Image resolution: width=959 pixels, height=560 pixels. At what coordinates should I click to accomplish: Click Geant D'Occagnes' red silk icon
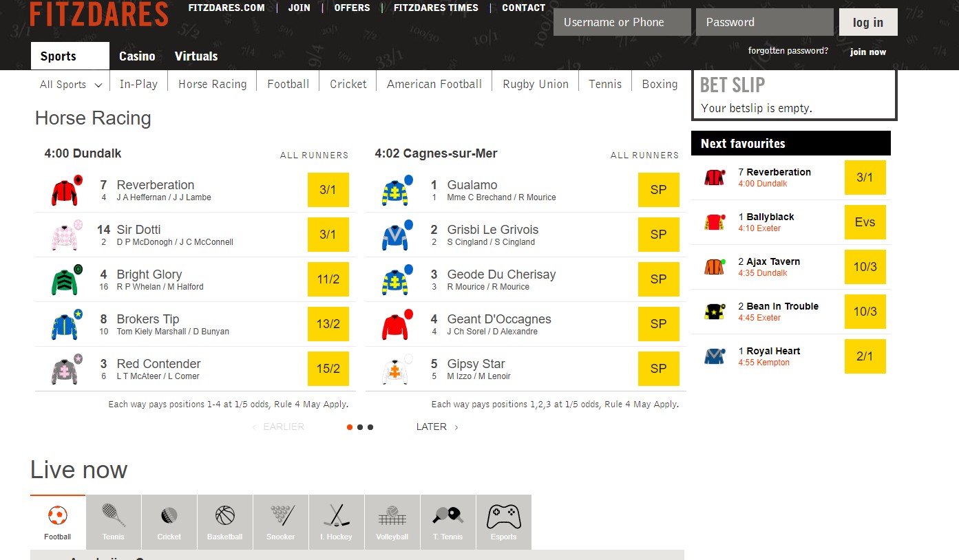click(x=398, y=325)
